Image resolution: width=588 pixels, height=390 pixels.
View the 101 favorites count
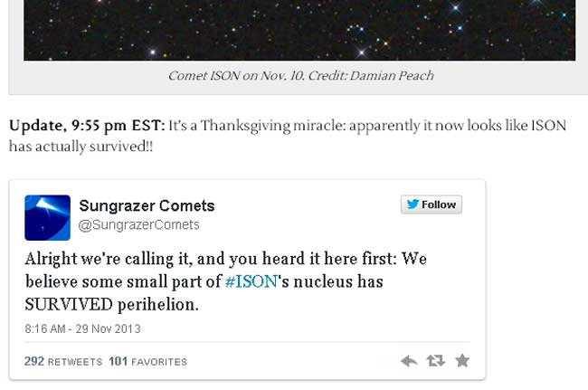(147, 362)
